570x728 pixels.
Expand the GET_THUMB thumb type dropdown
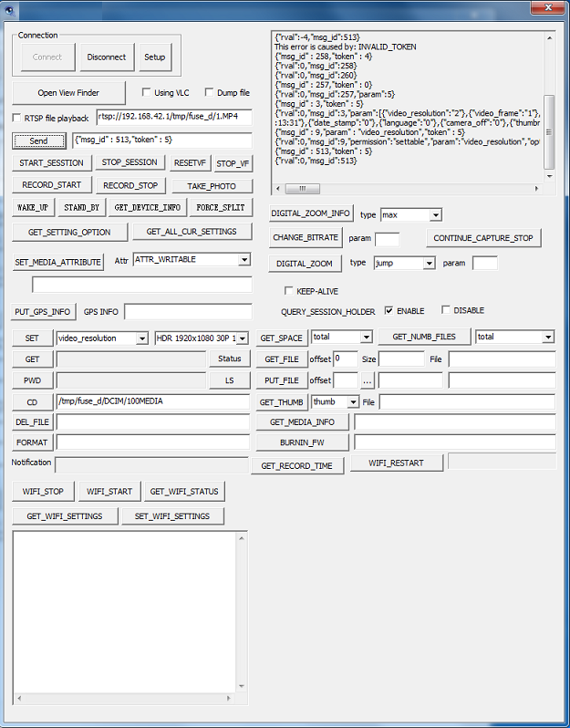point(353,402)
